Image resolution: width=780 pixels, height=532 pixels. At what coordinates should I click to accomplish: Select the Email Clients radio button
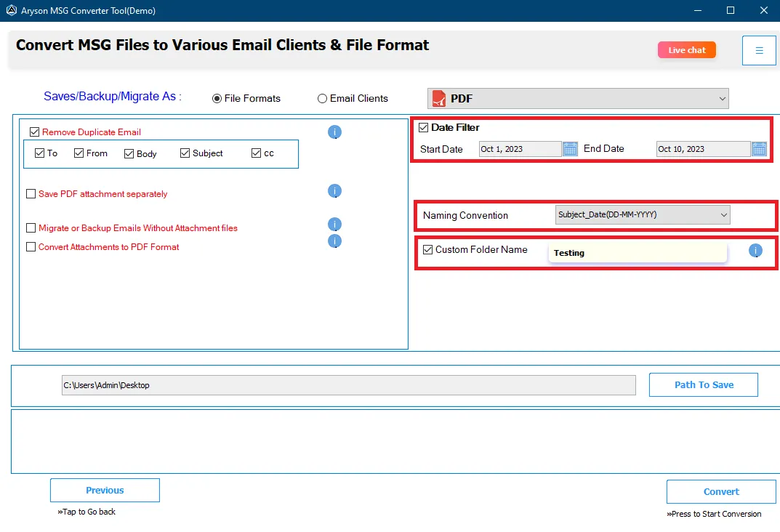tap(322, 98)
